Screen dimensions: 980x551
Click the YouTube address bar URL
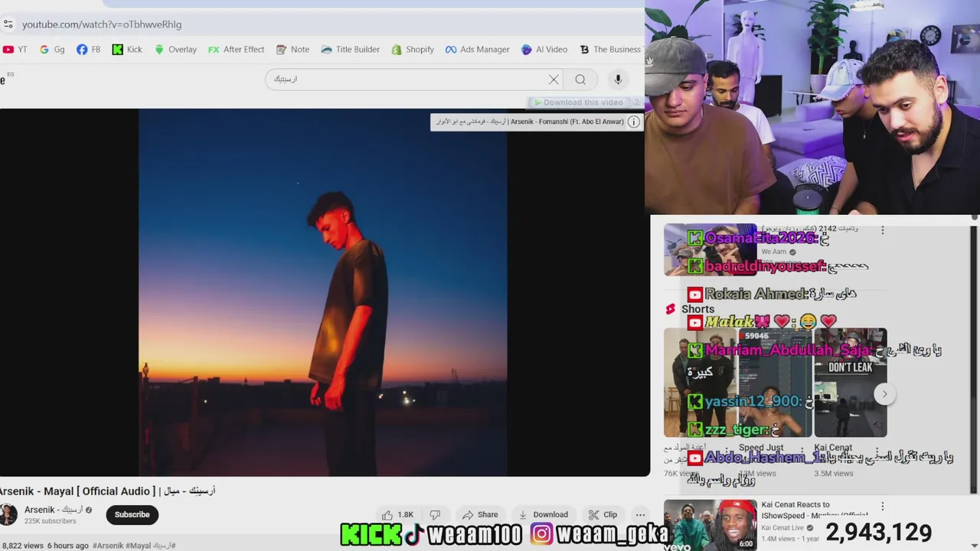pyautogui.click(x=102, y=24)
